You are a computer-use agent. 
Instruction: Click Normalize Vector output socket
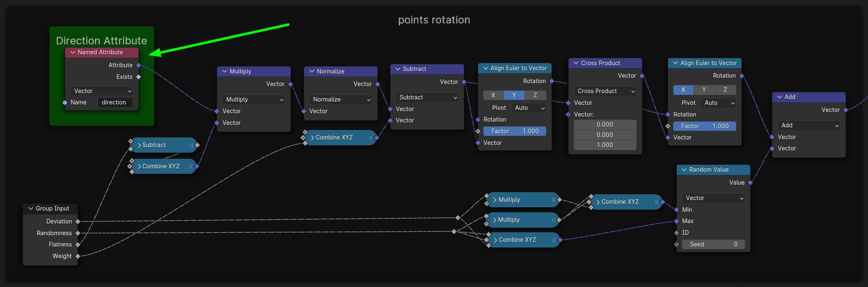(377, 84)
